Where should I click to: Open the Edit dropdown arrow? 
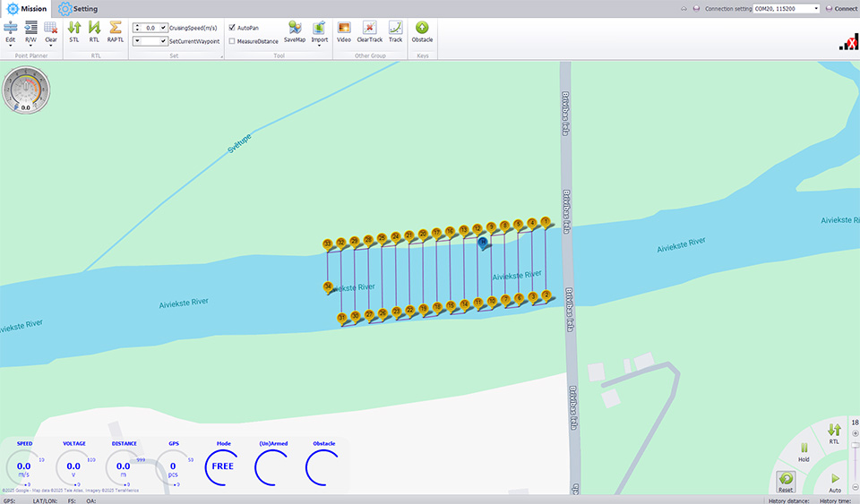click(11, 46)
